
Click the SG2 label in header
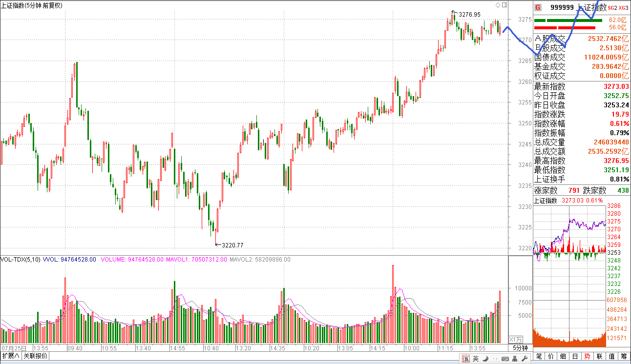(612, 8)
